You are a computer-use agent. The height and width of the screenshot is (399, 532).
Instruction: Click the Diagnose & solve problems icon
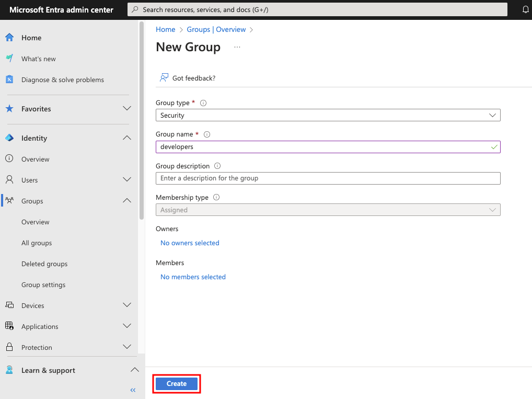point(9,79)
